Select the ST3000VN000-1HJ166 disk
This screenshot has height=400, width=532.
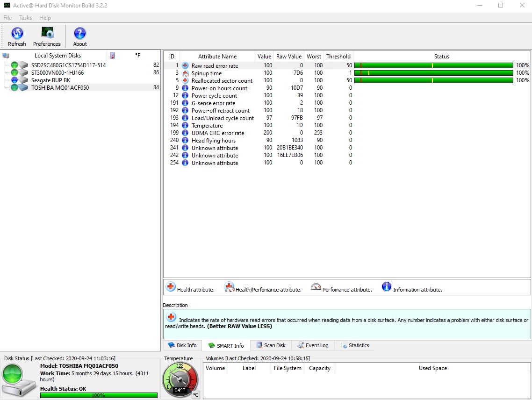point(58,73)
